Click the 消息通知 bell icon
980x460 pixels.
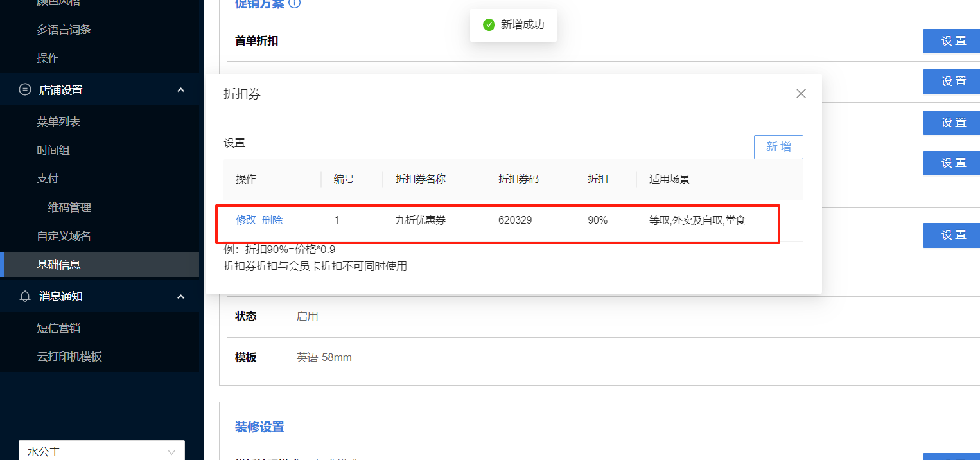pyautogui.click(x=25, y=296)
